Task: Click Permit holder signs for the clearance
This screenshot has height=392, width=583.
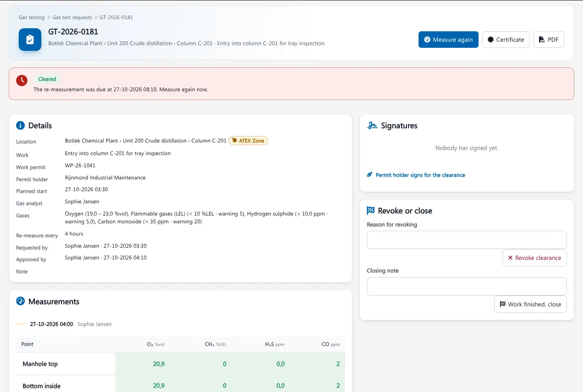Action: point(416,175)
